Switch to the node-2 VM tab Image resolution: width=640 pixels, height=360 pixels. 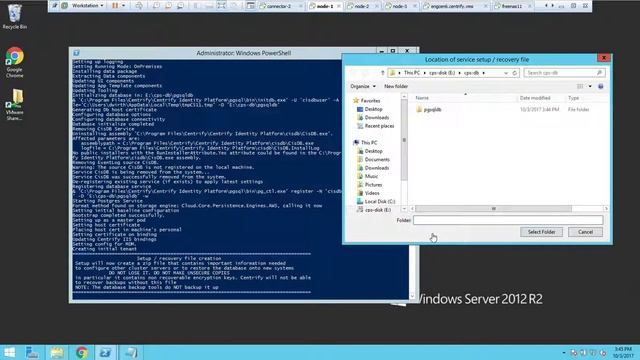(361, 6)
